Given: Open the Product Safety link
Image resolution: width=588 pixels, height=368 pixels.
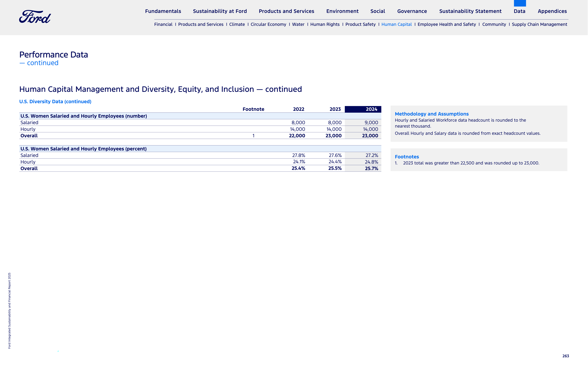Looking at the screenshot, I should (x=360, y=24).
